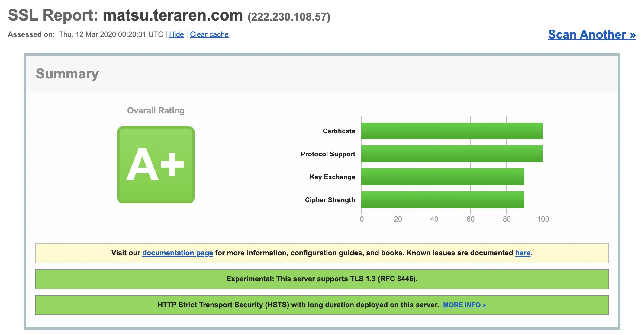The height and width of the screenshot is (335, 644).
Task: Click the Key Exchange score bar
Action: click(443, 177)
